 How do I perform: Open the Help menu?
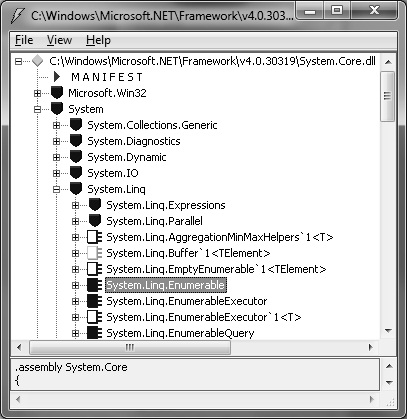tap(98, 40)
